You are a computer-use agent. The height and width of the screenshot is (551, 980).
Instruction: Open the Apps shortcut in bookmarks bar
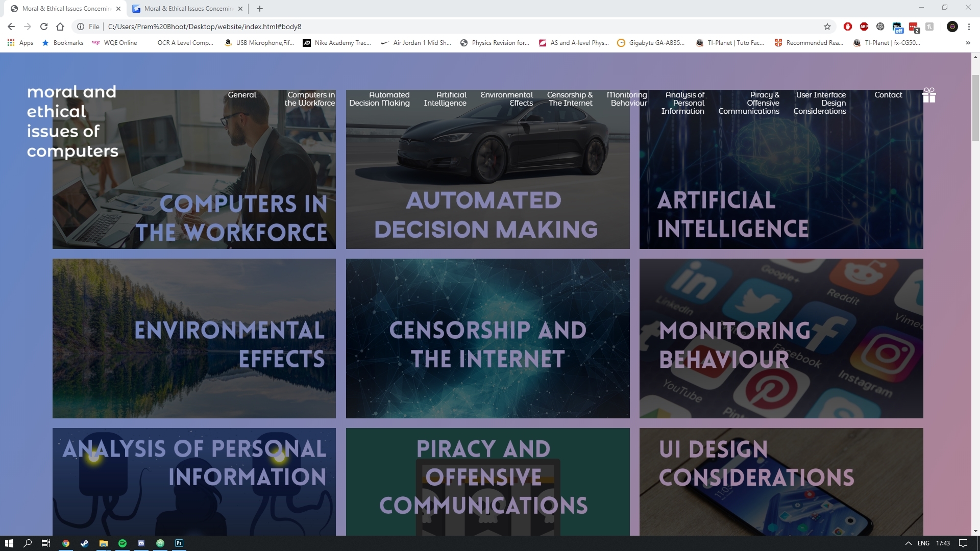20,43
